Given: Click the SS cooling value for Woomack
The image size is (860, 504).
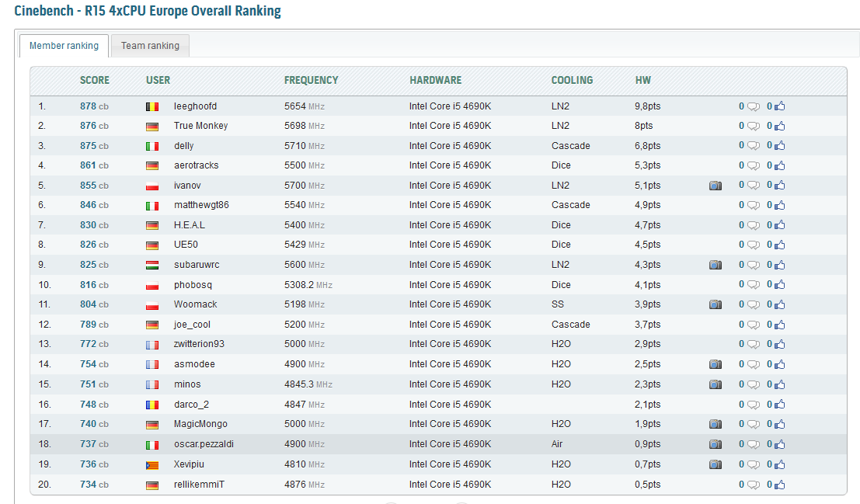Looking at the screenshot, I should [x=557, y=304].
